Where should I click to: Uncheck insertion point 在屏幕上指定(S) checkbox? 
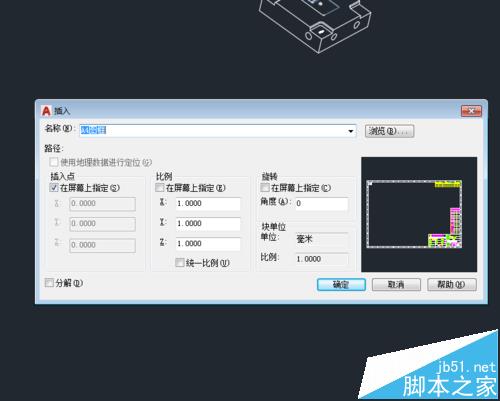coord(54,187)
